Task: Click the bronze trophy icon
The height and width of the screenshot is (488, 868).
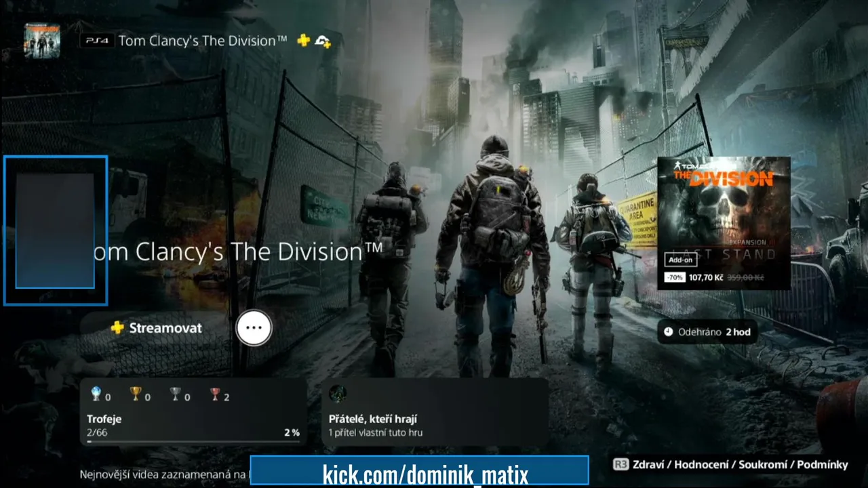Action: (215, 394)
